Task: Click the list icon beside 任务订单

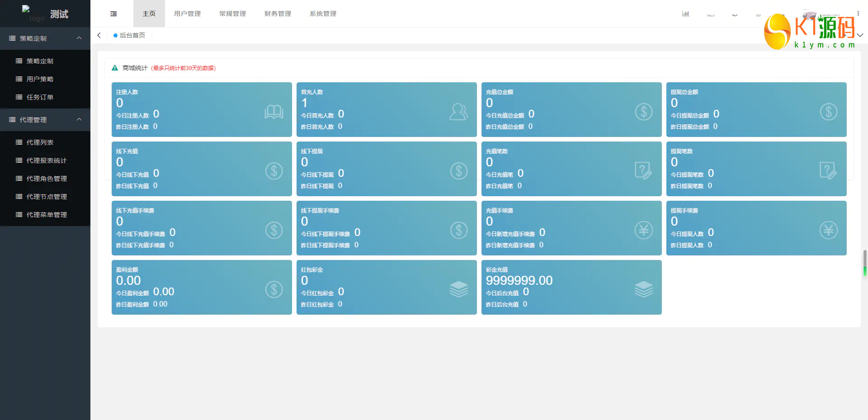Action: 19,97
